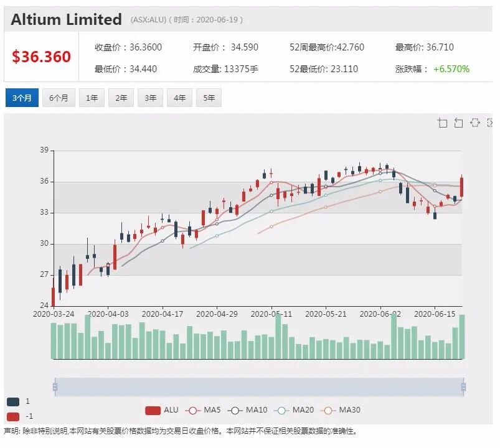Activate the area zoom tool icon
Image resolution: width=500 pixels, height=448 pixels.
coord(442,123)
